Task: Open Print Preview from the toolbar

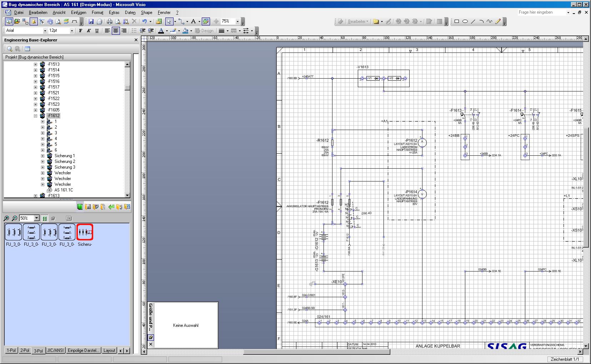Action: pyautogui.click(x=118, y=21)
